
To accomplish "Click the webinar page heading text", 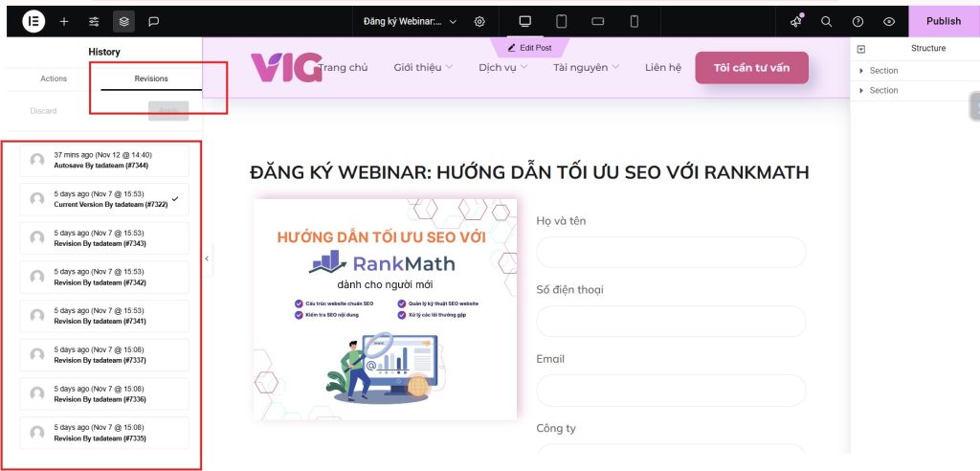I will 529,172.
